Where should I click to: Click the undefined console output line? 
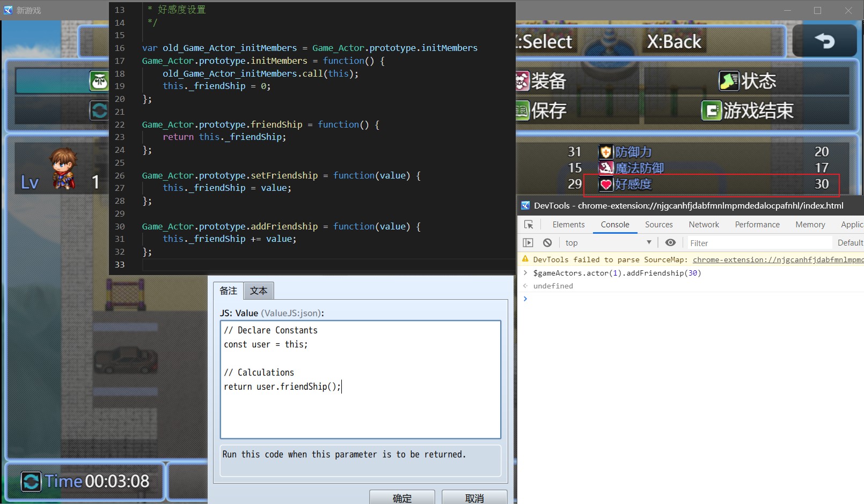click(x=553, y=286)
